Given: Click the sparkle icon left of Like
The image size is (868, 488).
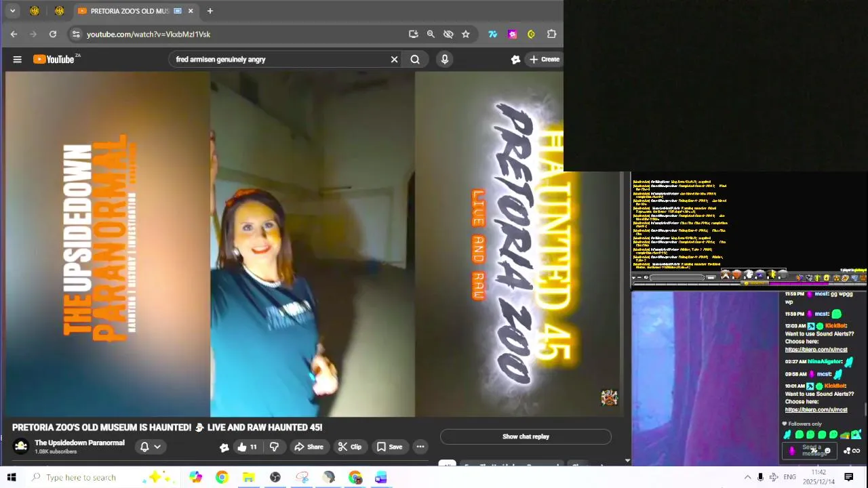Looking at the screenshot, I should coord(224,447).
